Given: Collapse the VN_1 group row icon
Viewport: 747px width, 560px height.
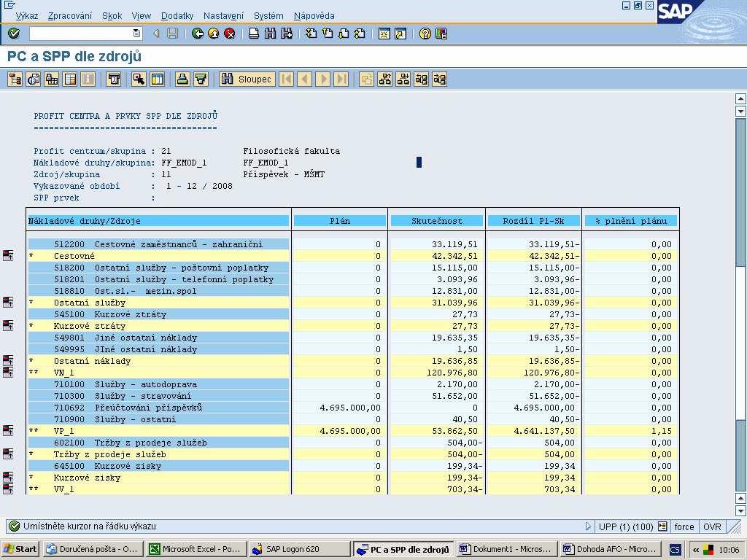Looking at the screenshot, I should point(8,372).
